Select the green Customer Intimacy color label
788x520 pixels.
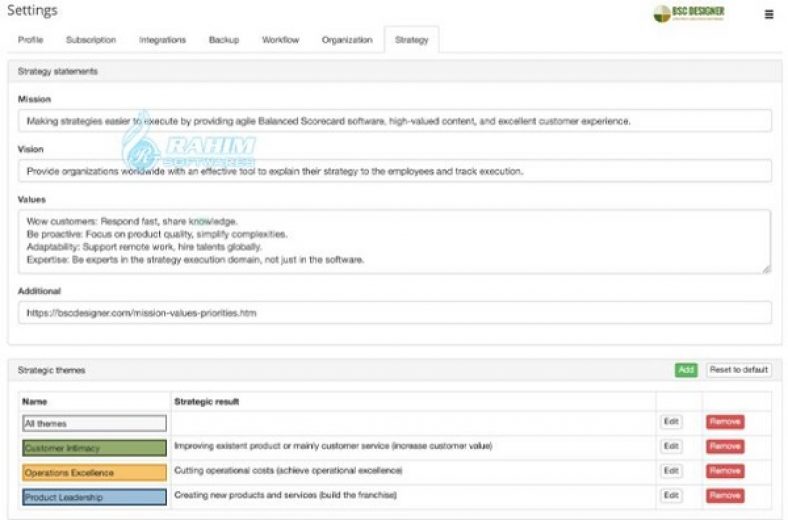(94, 447)
